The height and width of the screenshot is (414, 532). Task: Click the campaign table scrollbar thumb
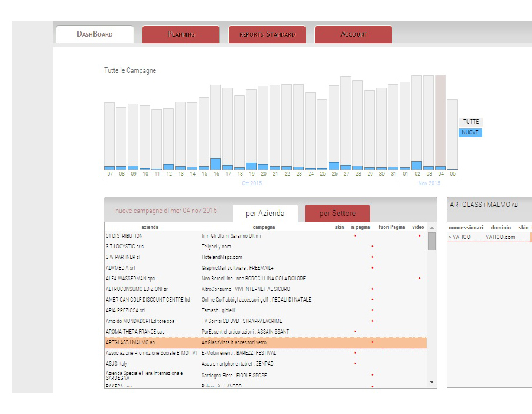[x=432, y=241]
